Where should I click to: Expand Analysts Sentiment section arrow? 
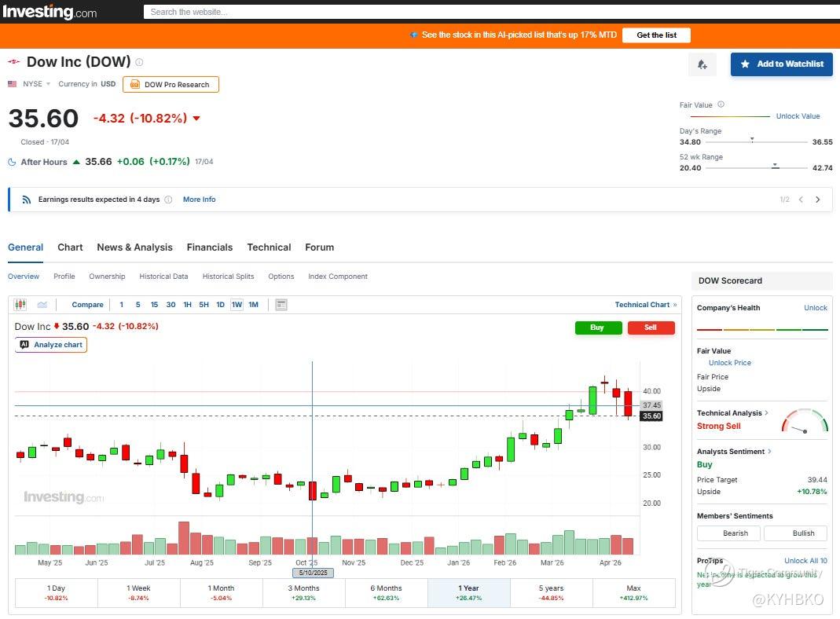pos(770,452)
